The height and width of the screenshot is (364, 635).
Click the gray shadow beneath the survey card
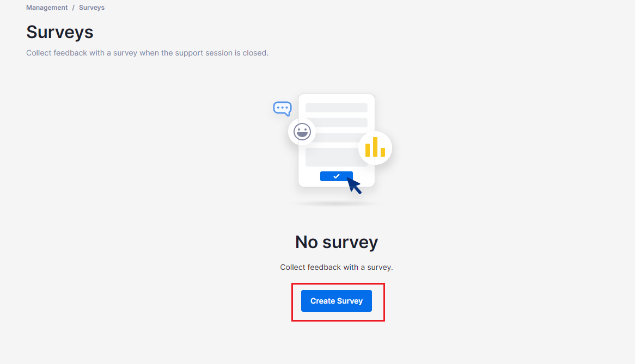(x=336, y=202)
